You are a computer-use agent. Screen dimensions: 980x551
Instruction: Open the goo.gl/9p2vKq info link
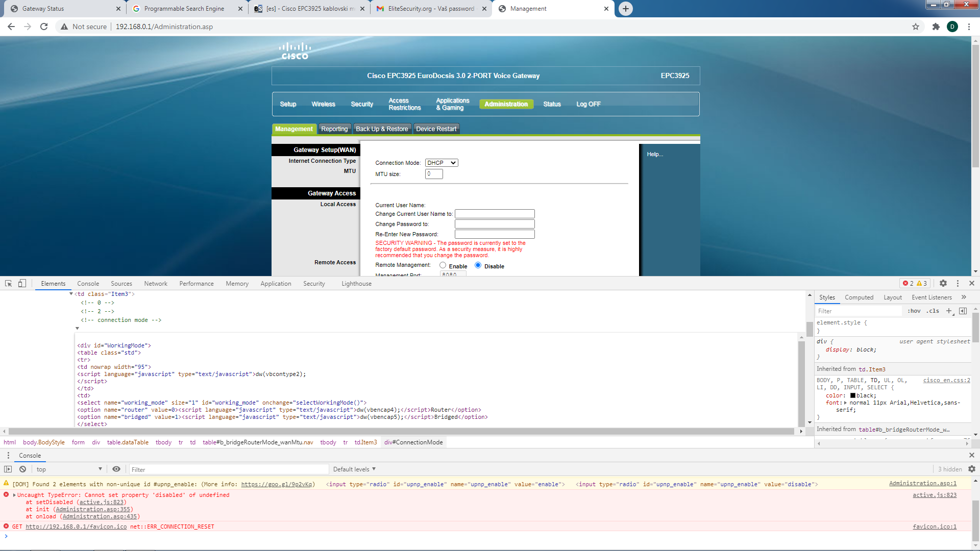coord(276,484)
